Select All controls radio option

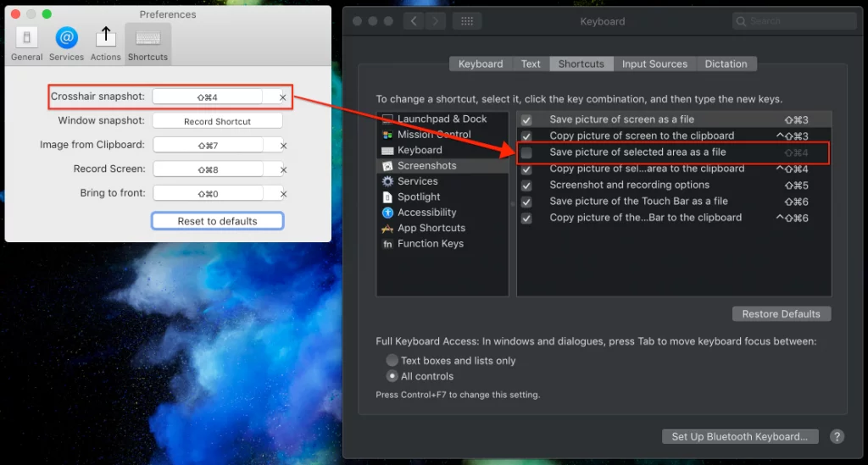click(392, 376)
